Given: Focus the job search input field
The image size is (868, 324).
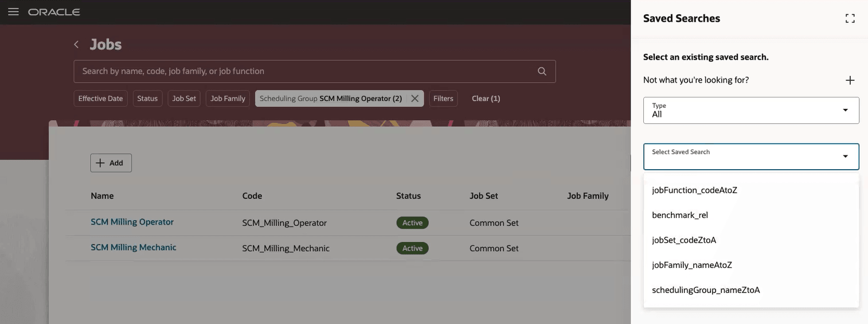Looking at the screenshot, I should [304, 71].
